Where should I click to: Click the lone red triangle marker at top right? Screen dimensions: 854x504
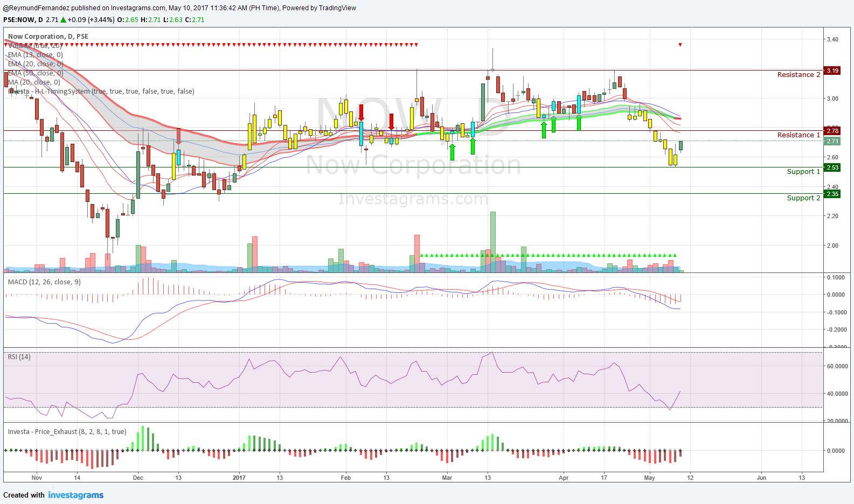tap(681, 45)
